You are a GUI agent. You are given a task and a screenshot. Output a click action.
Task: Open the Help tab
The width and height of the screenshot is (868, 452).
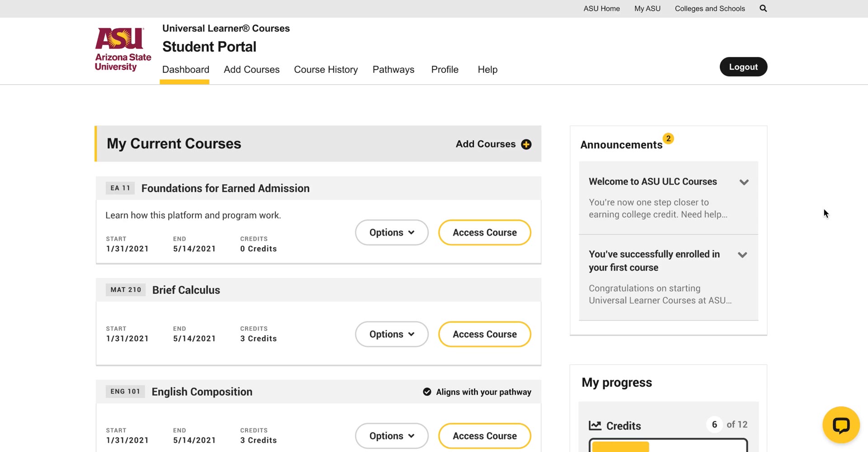tap(487, 70)
